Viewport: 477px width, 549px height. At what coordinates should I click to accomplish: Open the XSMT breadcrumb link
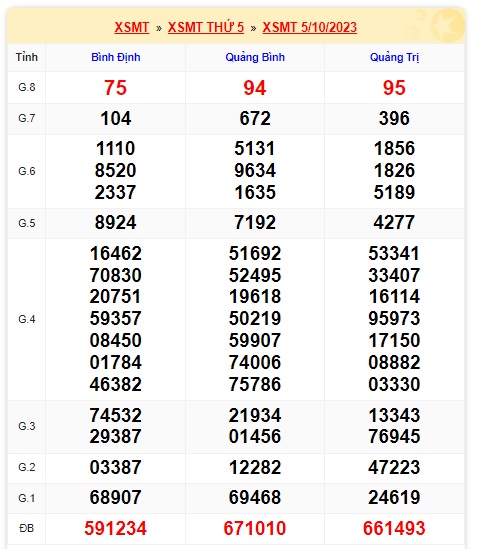click(x=132, y=27)
